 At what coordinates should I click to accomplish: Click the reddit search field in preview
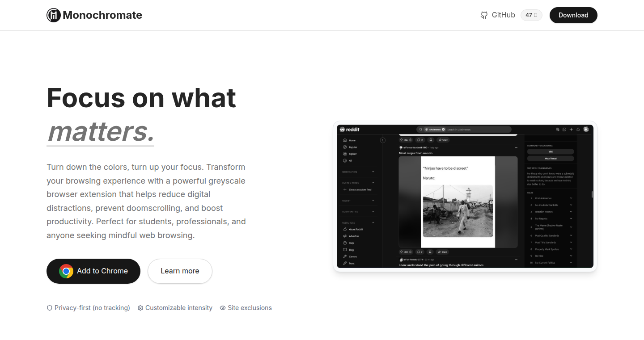click(464, 130)
